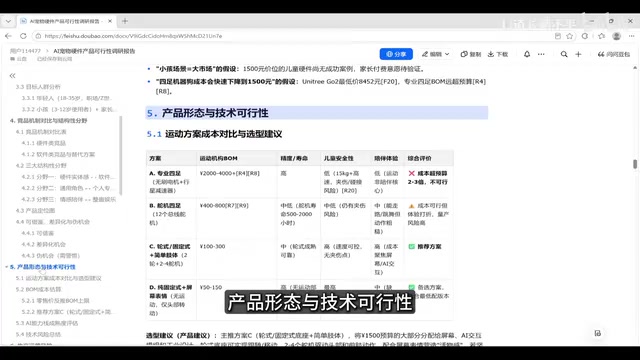Click the outline panel scrollbar
Image resolution: width=640 pixels, height=360 pixels.
tap(121, 155)
